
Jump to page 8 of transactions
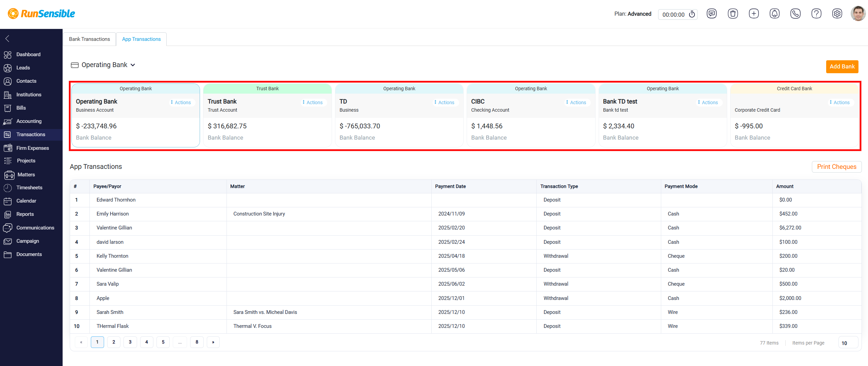[197, 342]
